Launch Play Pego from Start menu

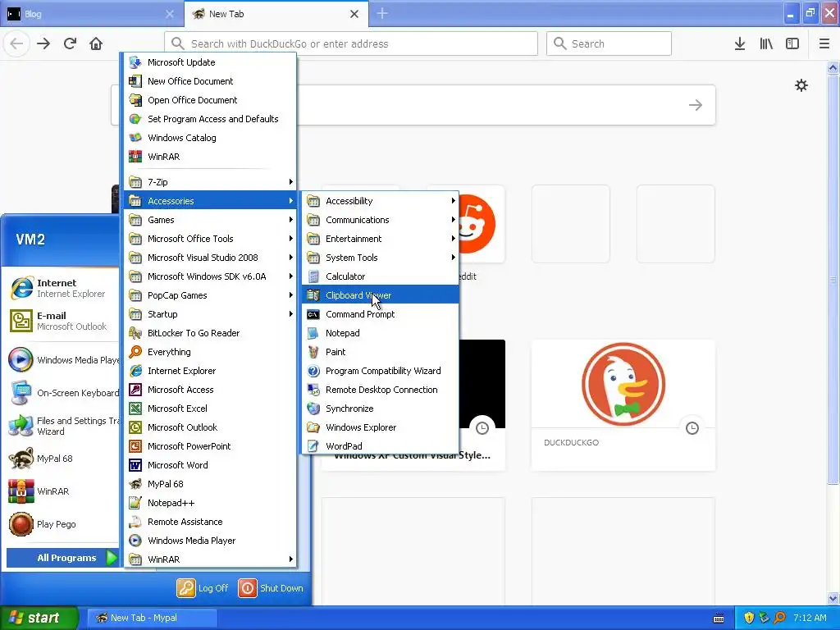[62, 524]
